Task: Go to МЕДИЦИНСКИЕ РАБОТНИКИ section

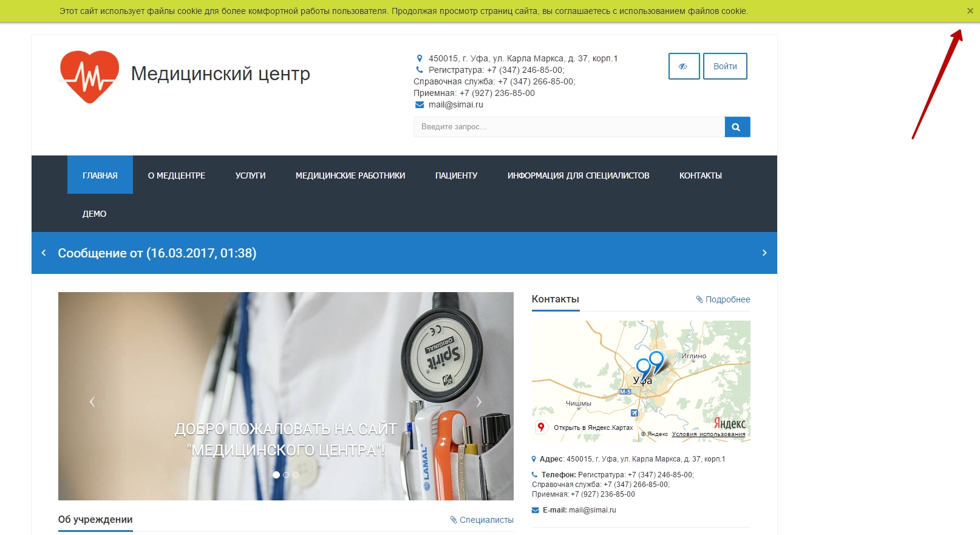Action: coord(350,175)
